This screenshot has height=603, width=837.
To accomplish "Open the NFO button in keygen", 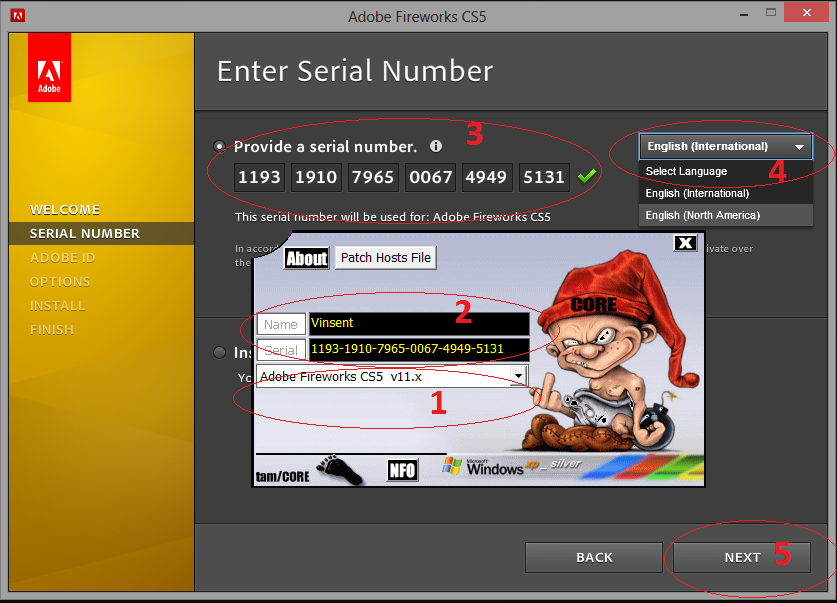I will 402,471.
